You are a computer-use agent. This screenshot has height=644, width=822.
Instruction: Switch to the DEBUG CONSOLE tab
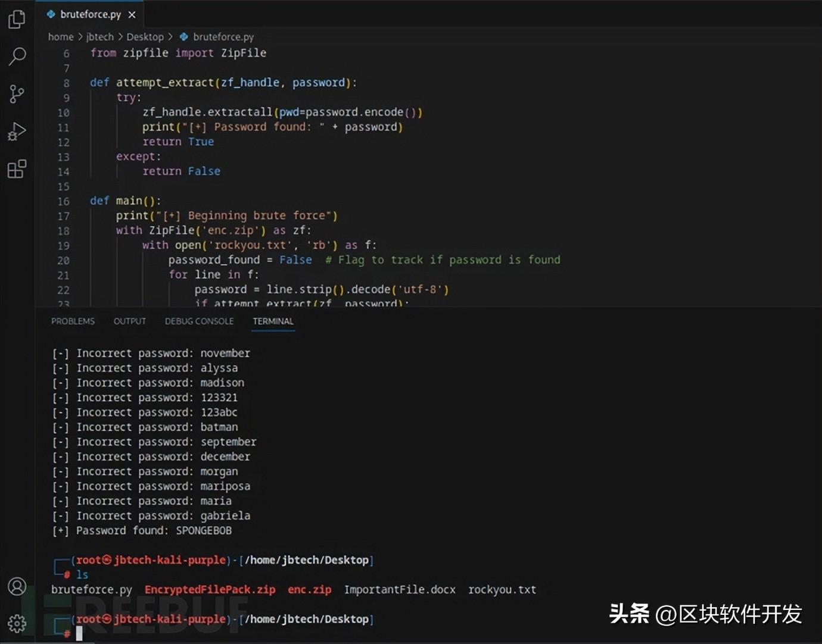(x=199, y=321)
